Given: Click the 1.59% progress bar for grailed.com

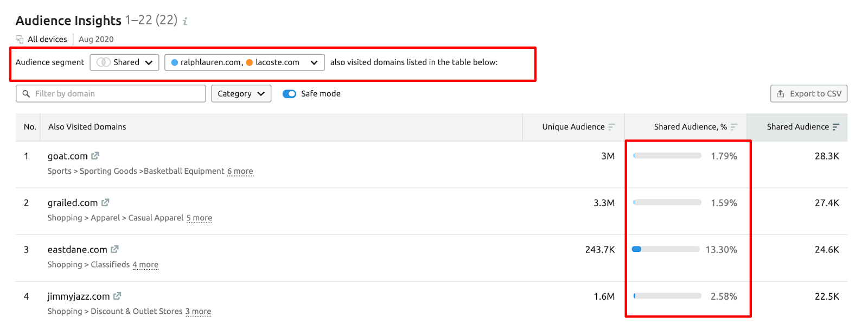Looking at the screenshot, I should pos(667,202).
